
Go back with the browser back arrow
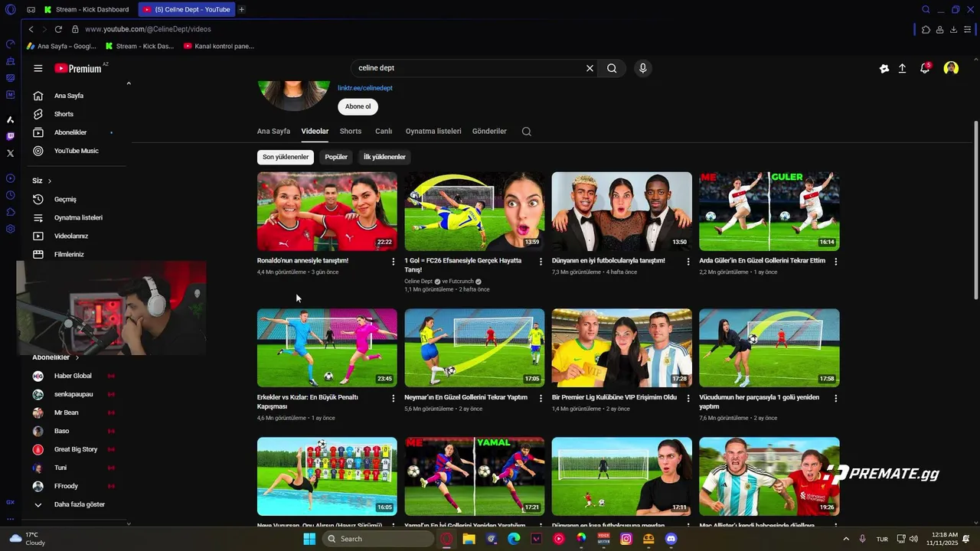tap(31, 29)
